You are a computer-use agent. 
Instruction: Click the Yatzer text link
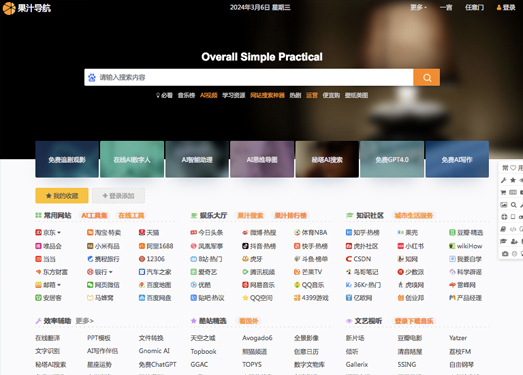coord(458,338)
